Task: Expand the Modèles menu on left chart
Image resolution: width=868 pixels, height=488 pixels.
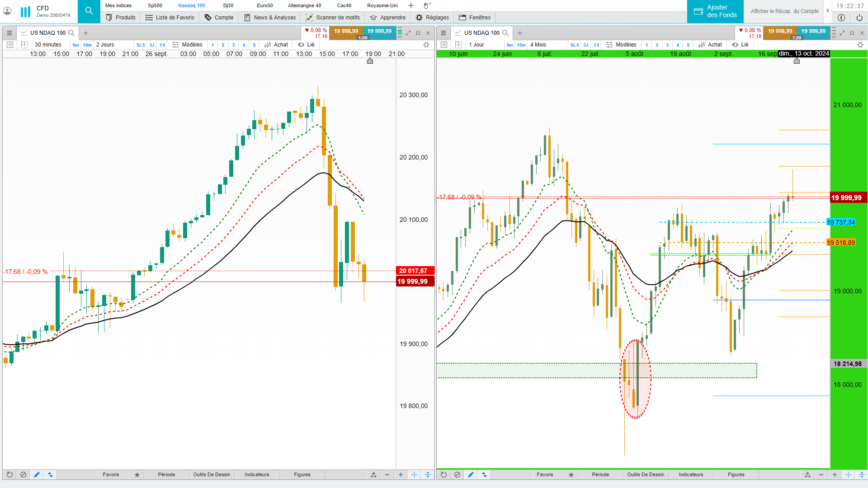Action: point(187,45)
